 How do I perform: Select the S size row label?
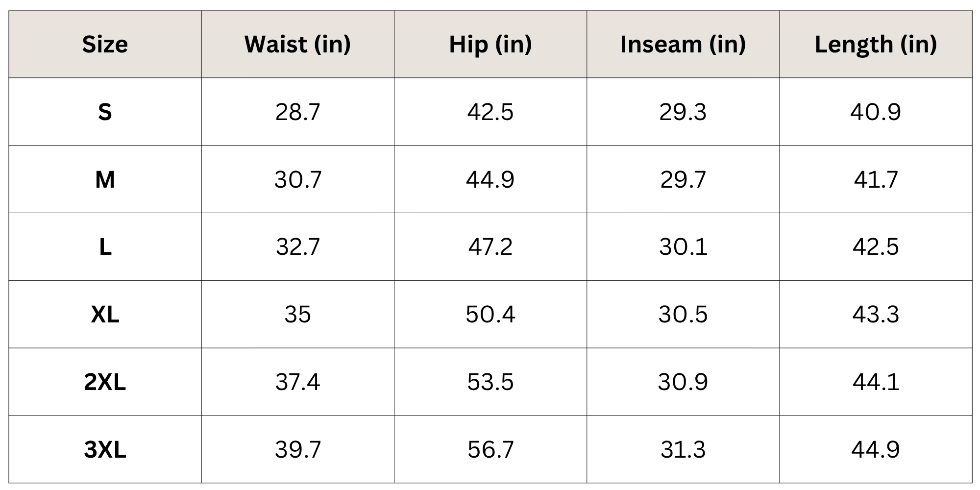[x=105, y=112]
